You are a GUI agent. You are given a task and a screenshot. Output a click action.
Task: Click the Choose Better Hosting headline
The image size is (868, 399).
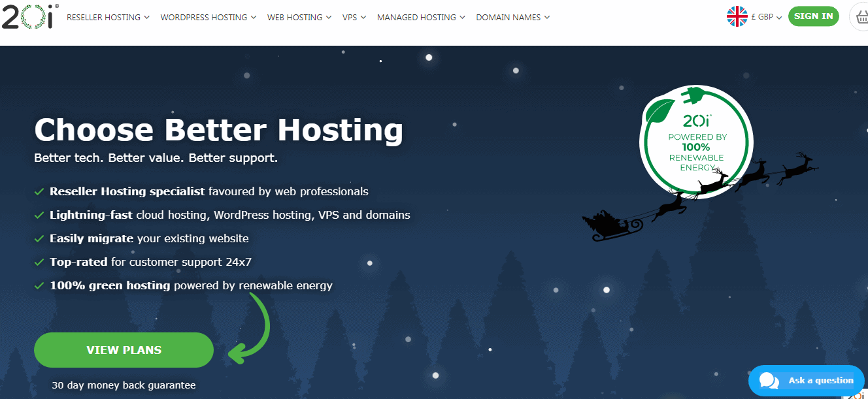tap(218, 129)
